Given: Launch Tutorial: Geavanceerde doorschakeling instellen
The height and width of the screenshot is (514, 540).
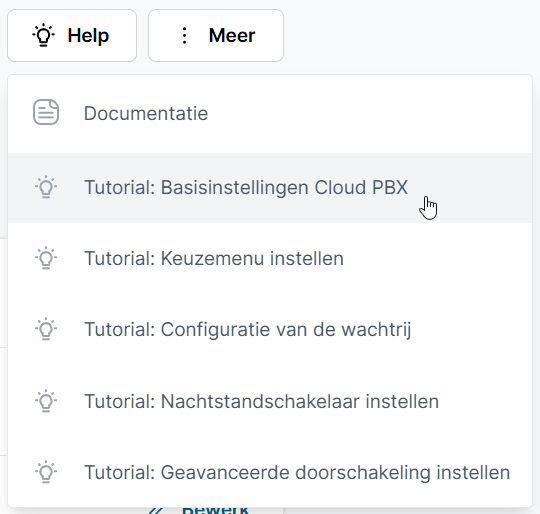Looking at the screenshot, I should 270,472.
